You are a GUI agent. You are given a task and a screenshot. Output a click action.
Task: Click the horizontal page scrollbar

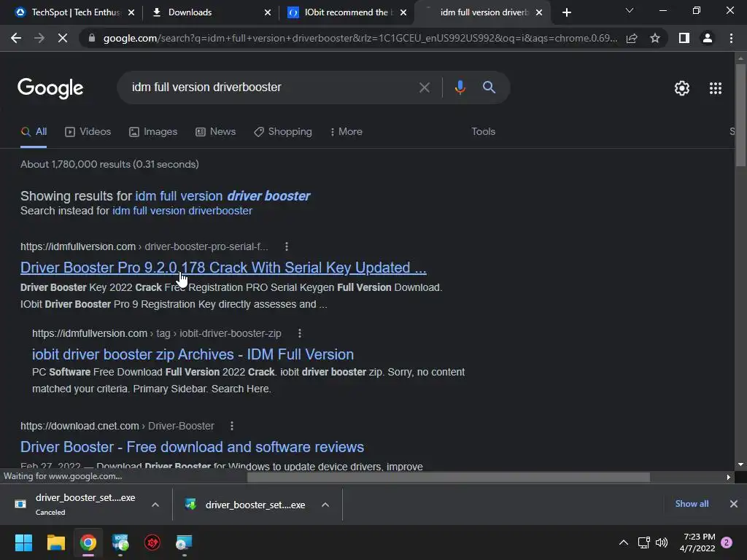pos(449,477)
